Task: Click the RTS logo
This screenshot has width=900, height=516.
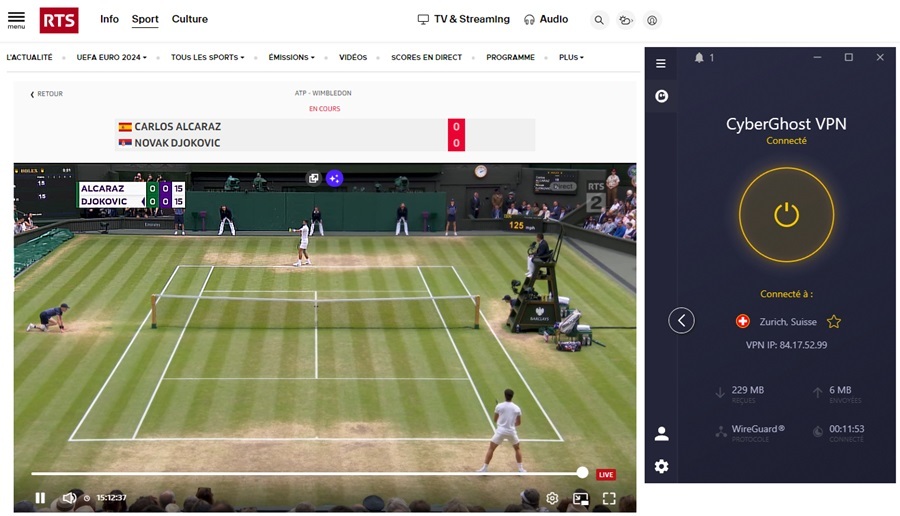Action: [x=59, y=20]
